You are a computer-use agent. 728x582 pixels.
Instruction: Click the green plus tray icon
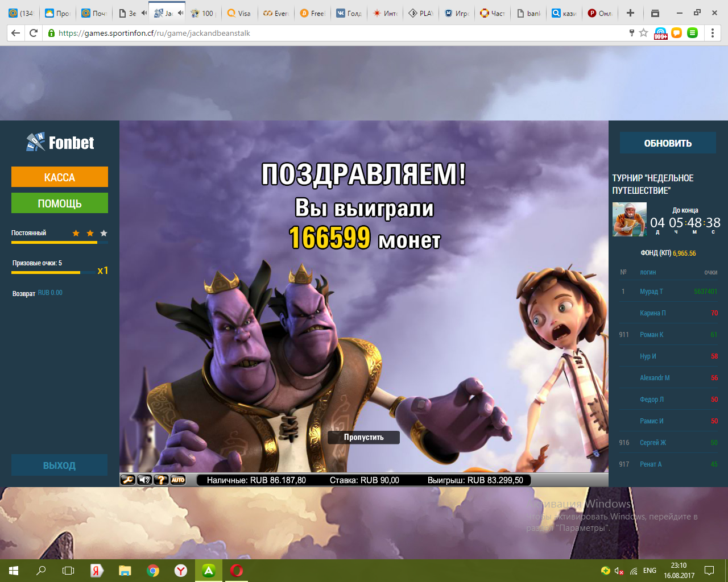point(605,571)
